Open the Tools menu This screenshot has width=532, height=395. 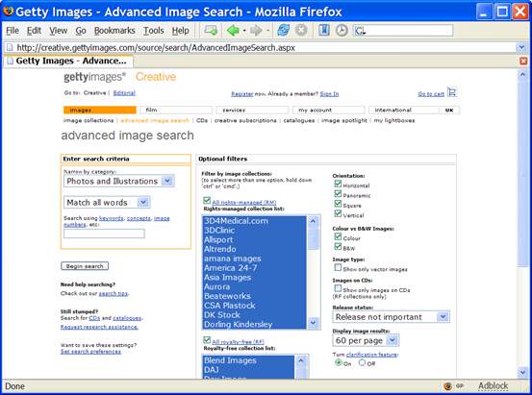coord(153,31)
